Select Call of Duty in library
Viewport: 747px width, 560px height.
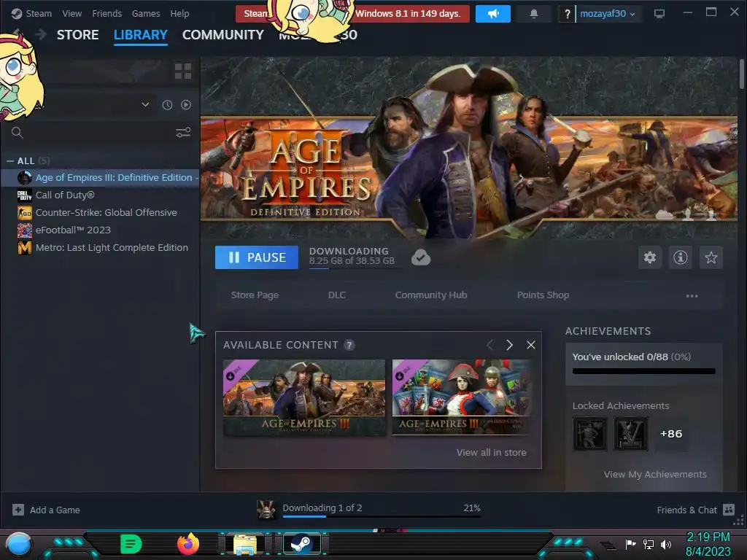click(100, 195)
